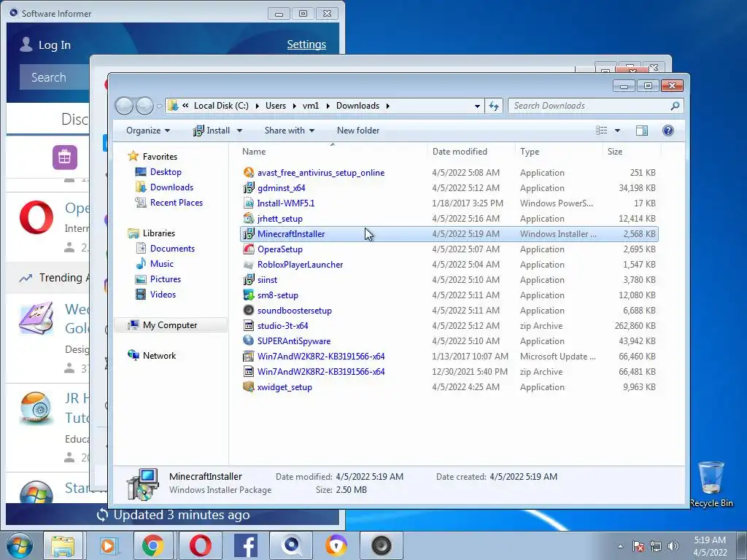Viewport: 747px width, 560px height.
Task: Click the volume icon in system tray
Action: (x=673, y=546)
